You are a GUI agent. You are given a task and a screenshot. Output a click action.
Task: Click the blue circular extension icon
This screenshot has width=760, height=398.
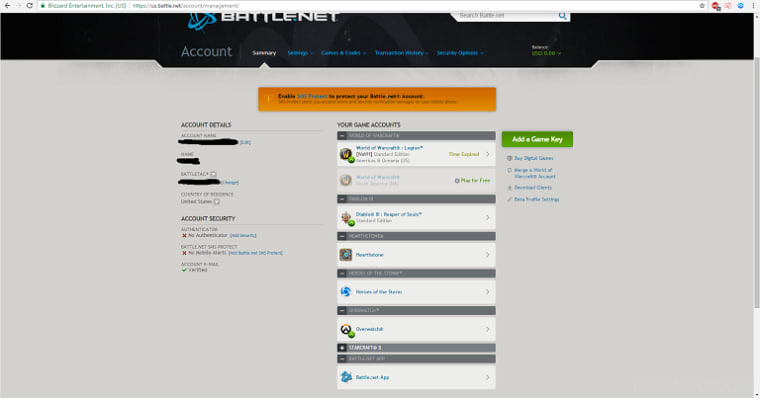pyautogui.click(x=740, y=5)
